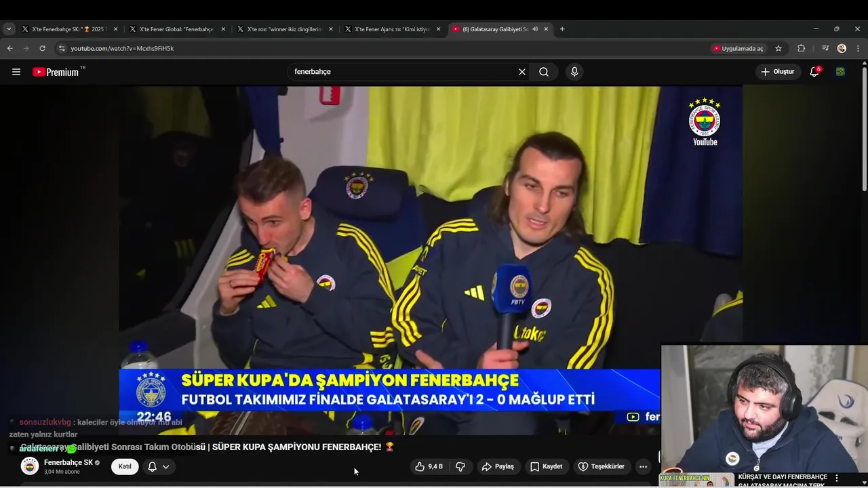Mute the tab via speaker icon

535,29
